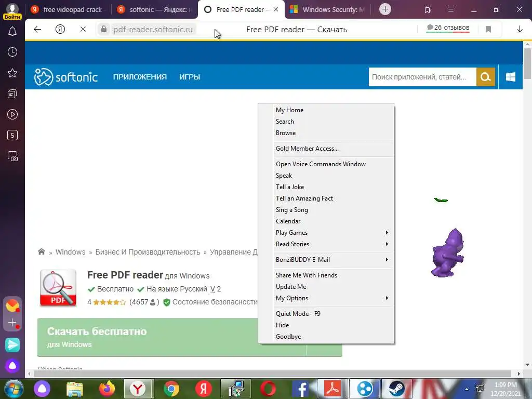
Task: Click the Windows platform icon on Softonic
Action: 510,77
